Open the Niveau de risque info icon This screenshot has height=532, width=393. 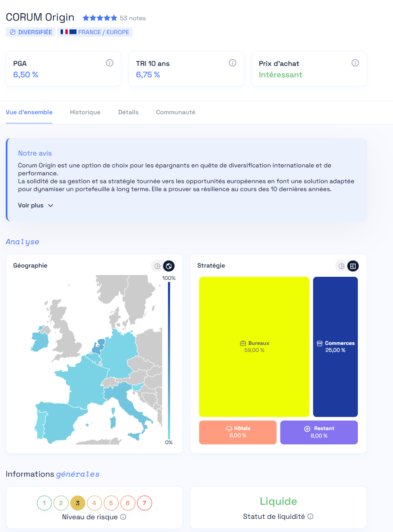pyautogui.click(x=123, y=517)
